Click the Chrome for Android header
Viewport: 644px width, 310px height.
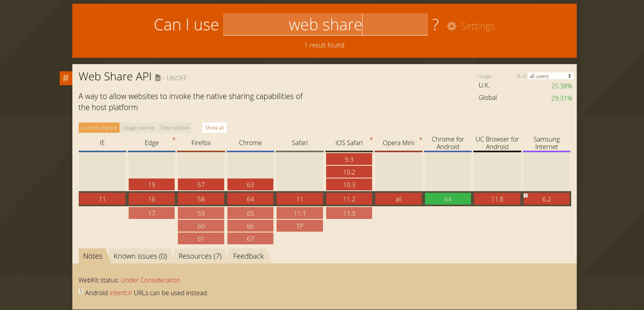tap(448, 143)
